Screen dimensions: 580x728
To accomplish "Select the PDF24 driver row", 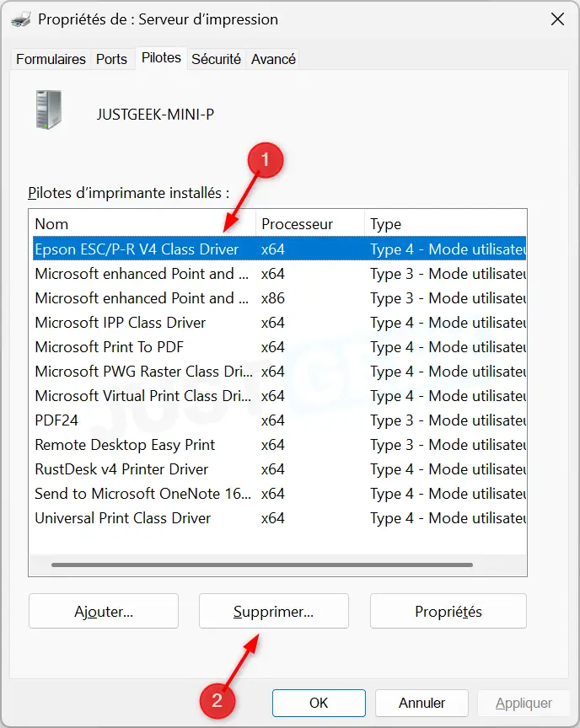I will (x=279, y=420).
